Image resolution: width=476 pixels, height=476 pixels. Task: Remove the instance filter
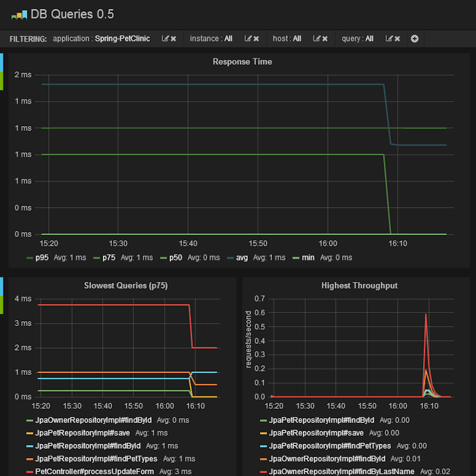point(256,39)
